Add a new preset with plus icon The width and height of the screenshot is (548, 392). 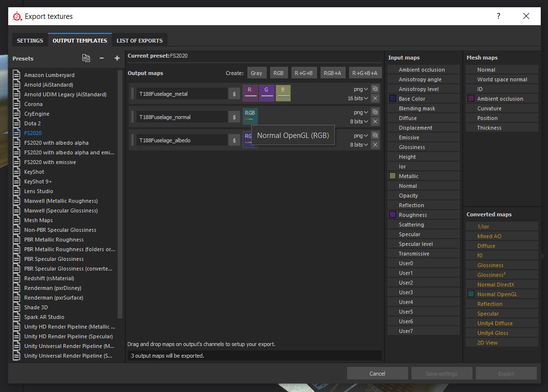point(117,58)
